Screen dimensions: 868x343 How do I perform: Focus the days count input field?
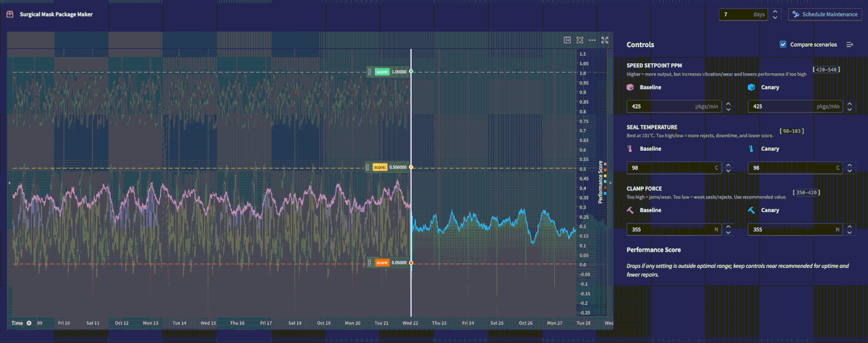(744, 14)
